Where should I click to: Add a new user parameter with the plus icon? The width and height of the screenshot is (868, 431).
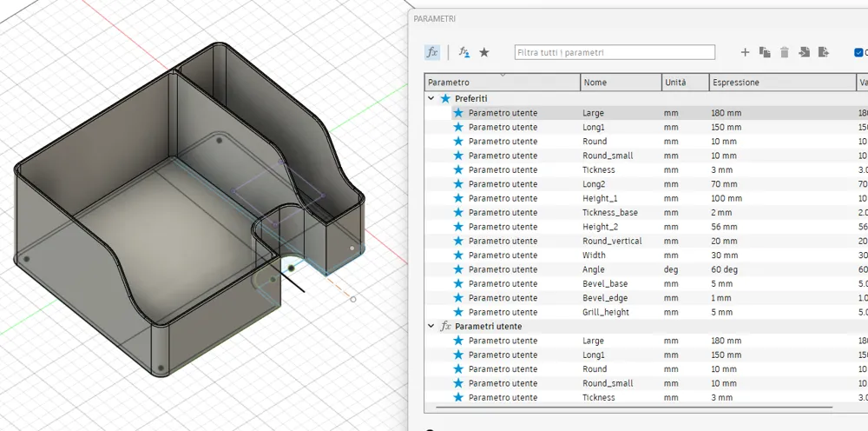(745, 52)
